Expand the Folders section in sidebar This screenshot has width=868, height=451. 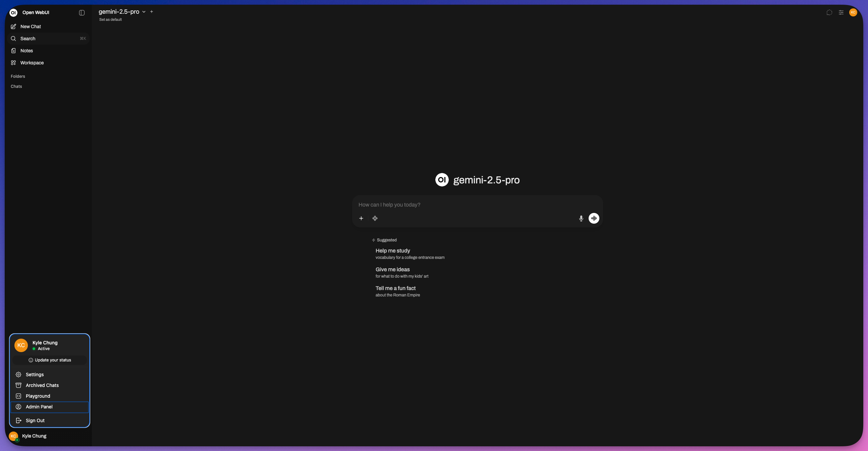[x=18, y=76]
